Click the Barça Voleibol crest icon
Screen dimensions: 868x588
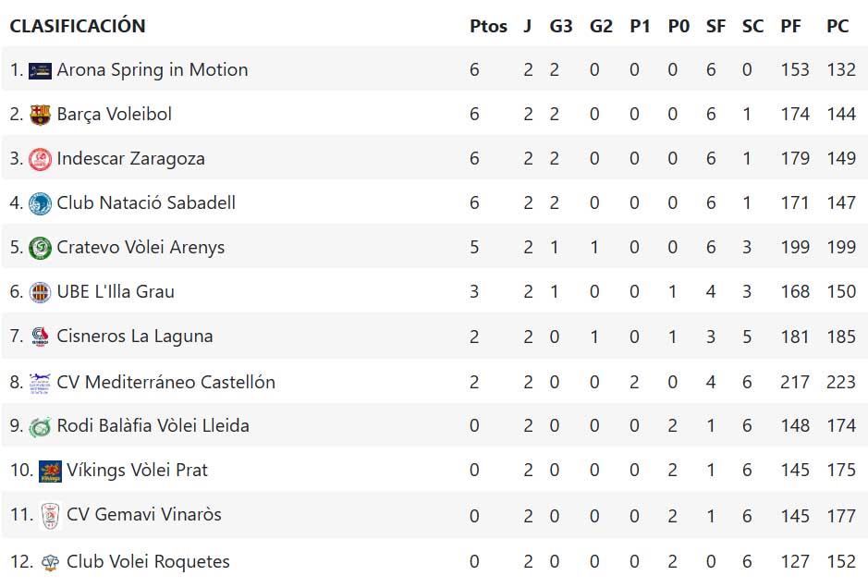click(x=40, y=115)
